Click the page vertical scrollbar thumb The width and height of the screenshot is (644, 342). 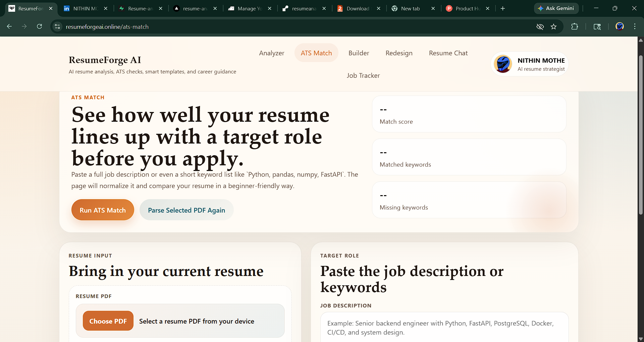[x=641, y=135]
